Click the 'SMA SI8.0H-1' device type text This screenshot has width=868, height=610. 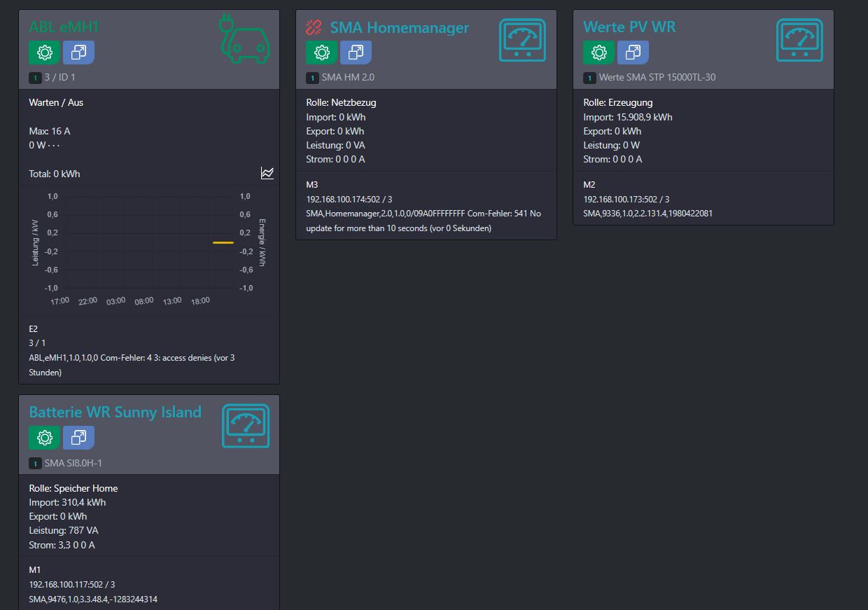(x=73, y=464)
